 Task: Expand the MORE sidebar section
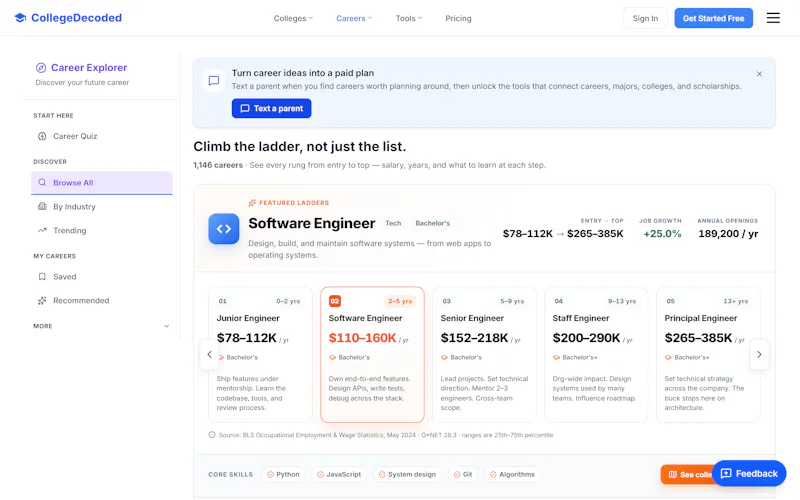[102, 326]
